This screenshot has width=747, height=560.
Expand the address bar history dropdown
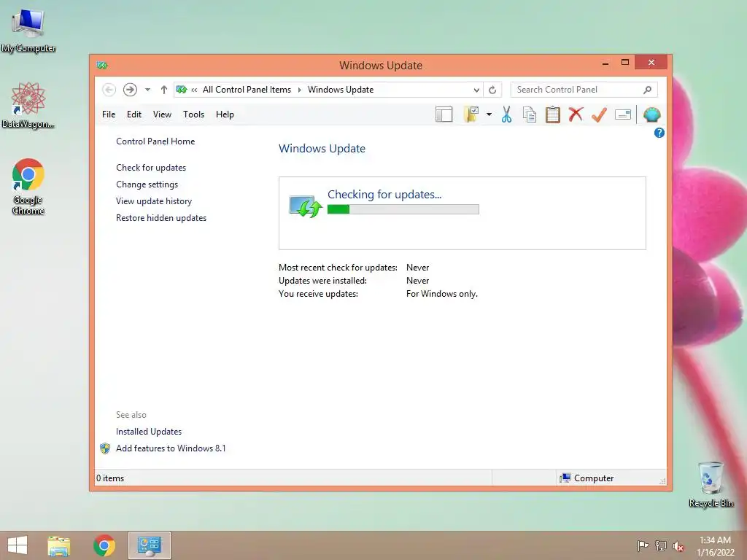[x=476, y=90]
